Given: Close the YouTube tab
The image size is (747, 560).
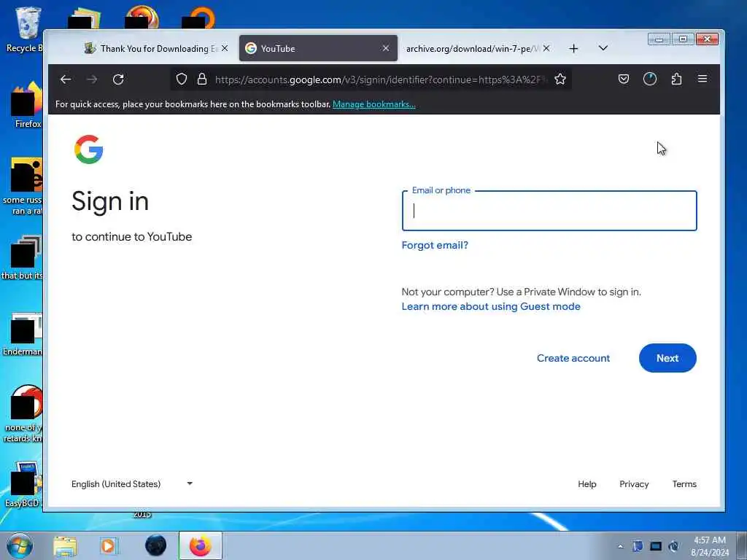Looking at the screenshot, I should tap(386, 48).
